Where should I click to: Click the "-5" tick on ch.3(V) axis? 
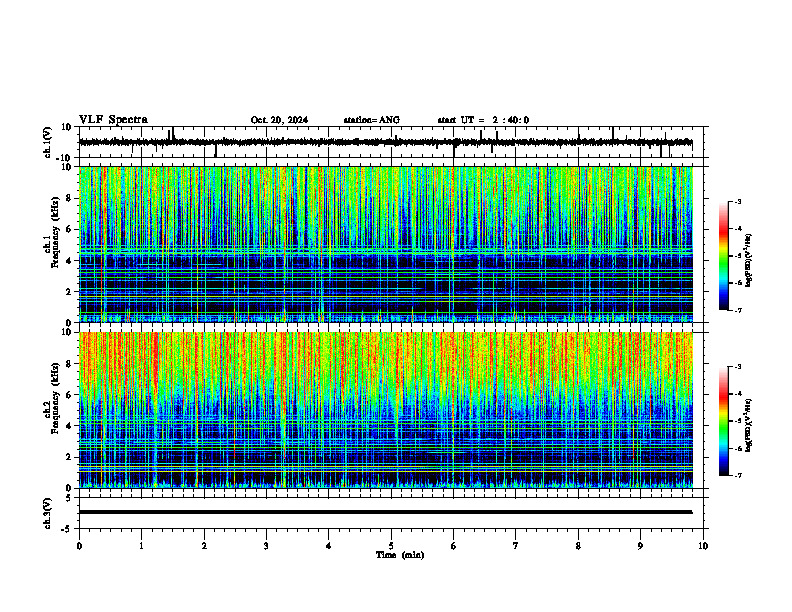pos(68,529)
